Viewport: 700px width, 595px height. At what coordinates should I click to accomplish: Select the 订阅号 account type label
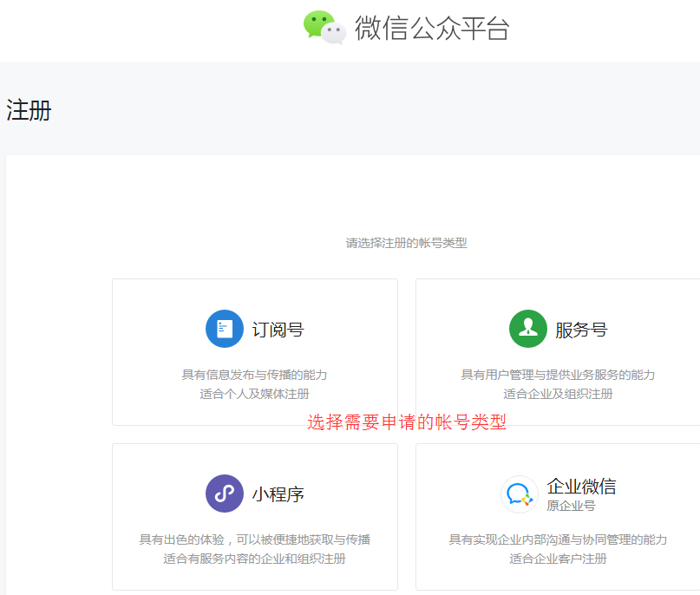click(x=278, y=330)
